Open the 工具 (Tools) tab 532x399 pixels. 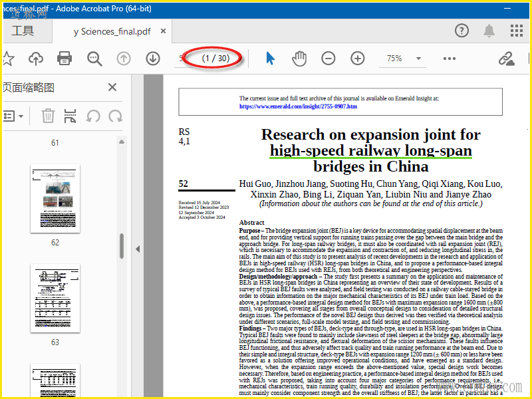(x=23, y=31)
